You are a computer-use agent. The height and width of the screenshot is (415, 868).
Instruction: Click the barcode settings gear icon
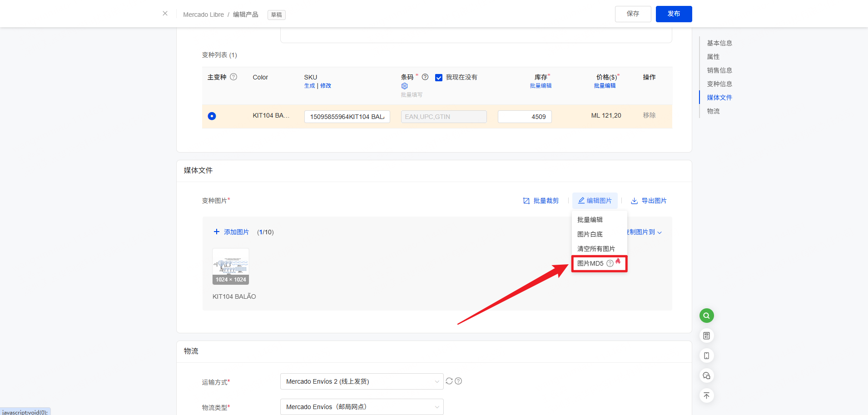[x=404, y=86]
